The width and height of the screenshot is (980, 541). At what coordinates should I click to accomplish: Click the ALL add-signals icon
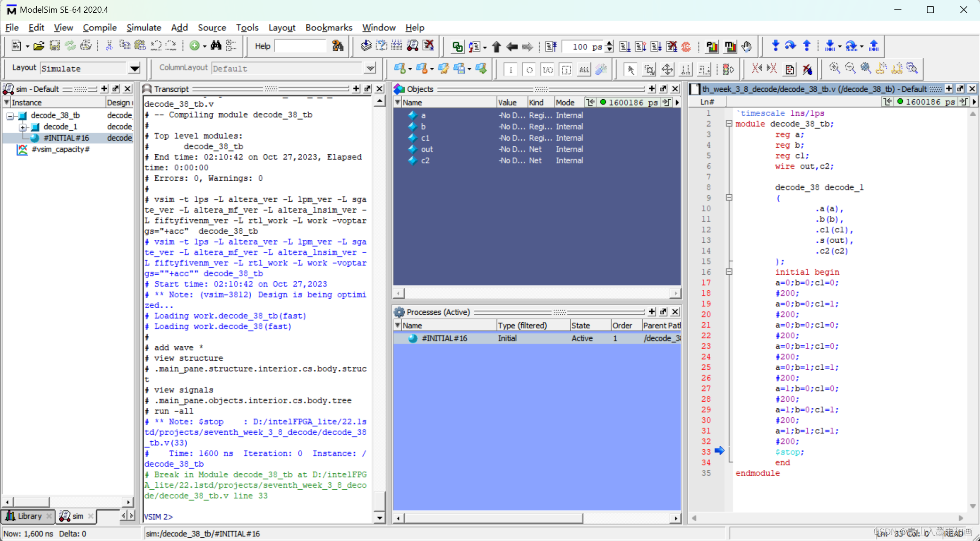[584, 69]
